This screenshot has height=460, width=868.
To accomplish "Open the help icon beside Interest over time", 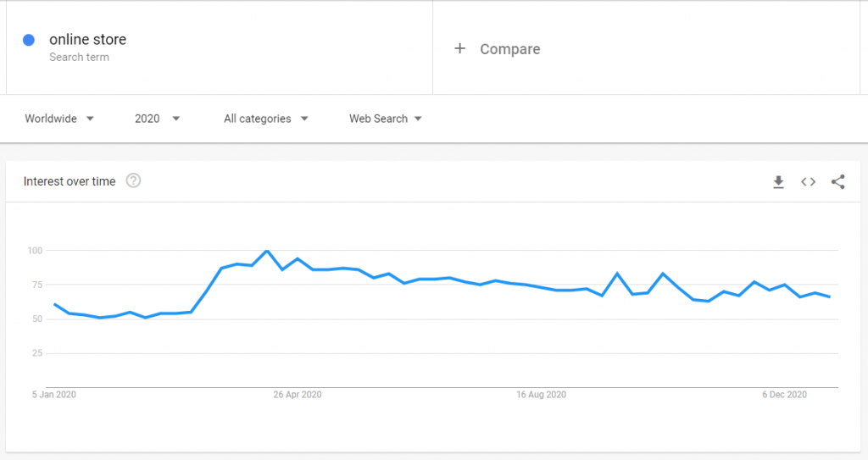I will (x=133, y=180).
